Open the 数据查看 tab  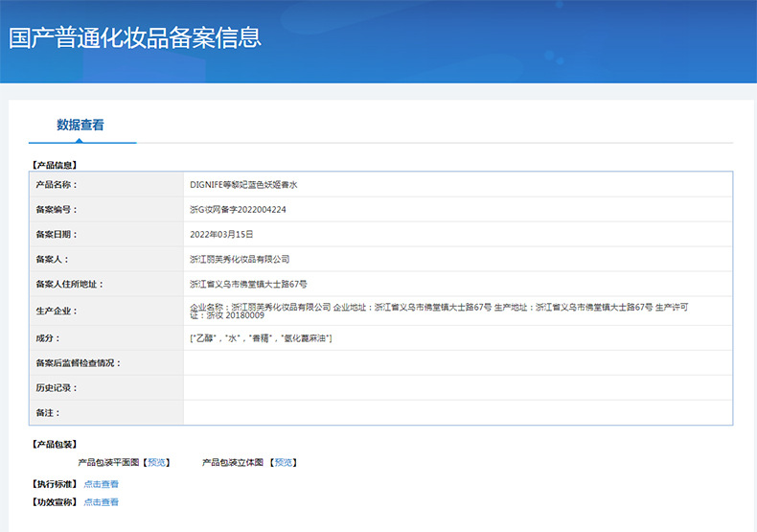tap(80, 125)
